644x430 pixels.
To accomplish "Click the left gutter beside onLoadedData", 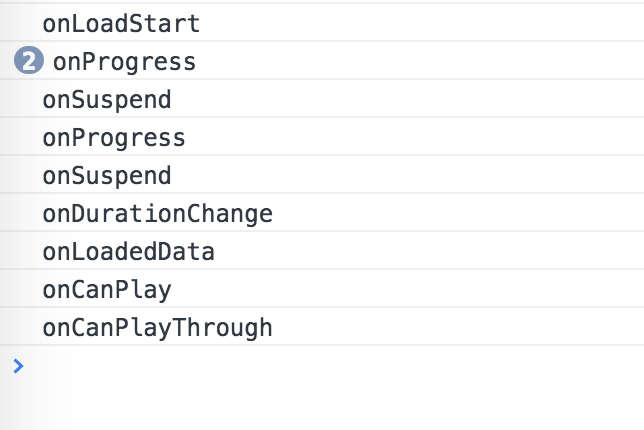I will pyautogui.click(x=21, y=252).
